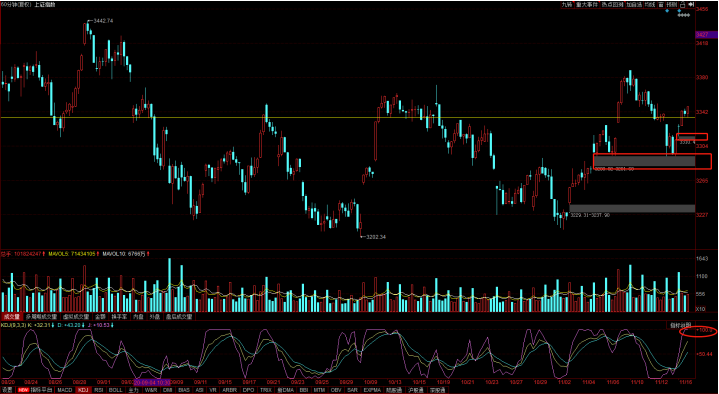The width and height of the screenshot is (719, 394).
Task: Select the VR indicator tab
Action: tap(213, 390)
